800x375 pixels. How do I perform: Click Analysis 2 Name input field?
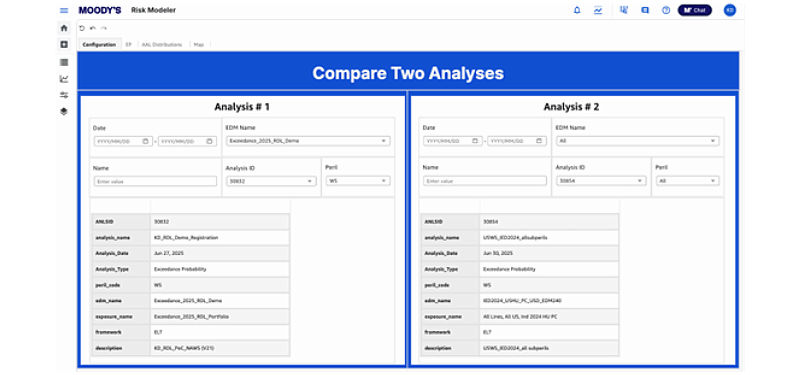(x=485, y=181)
